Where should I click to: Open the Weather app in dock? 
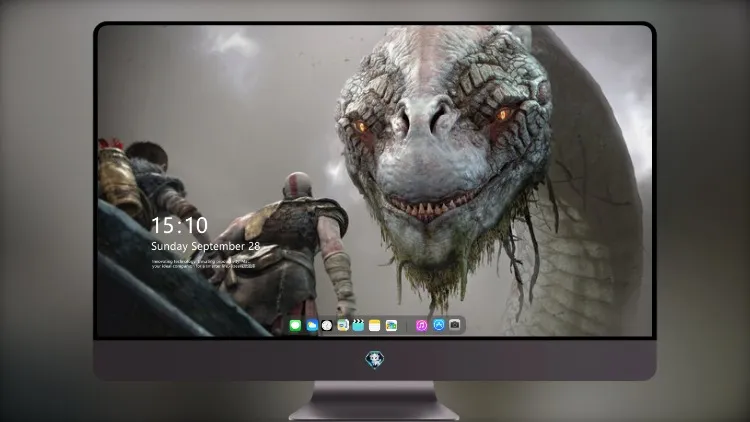coord(312,325)
